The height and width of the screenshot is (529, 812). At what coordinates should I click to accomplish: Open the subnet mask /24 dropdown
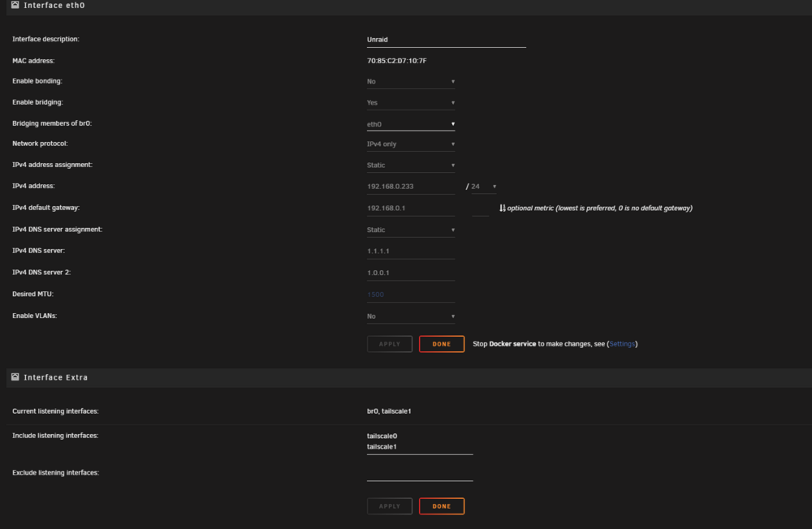tap(484, 187)
